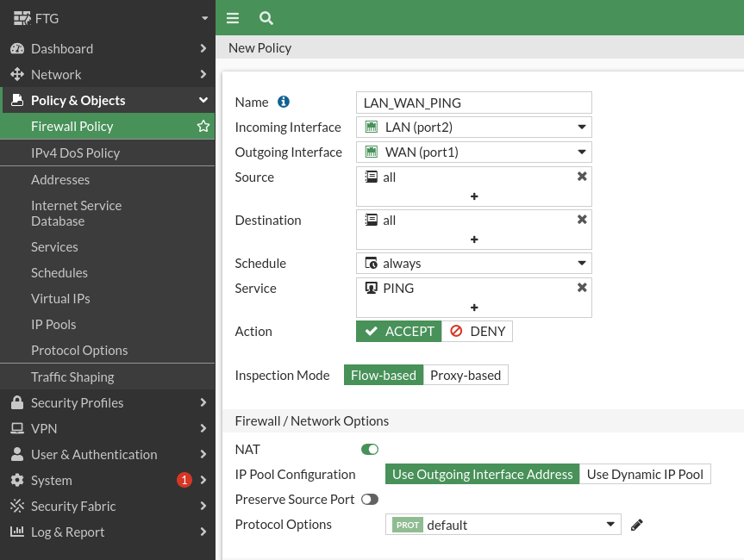Select Proxy-based inspection mode

466,375
